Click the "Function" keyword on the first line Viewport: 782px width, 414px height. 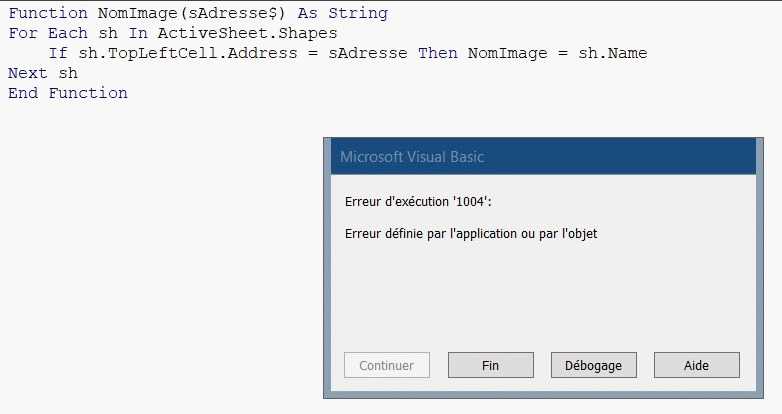point(48,14)
